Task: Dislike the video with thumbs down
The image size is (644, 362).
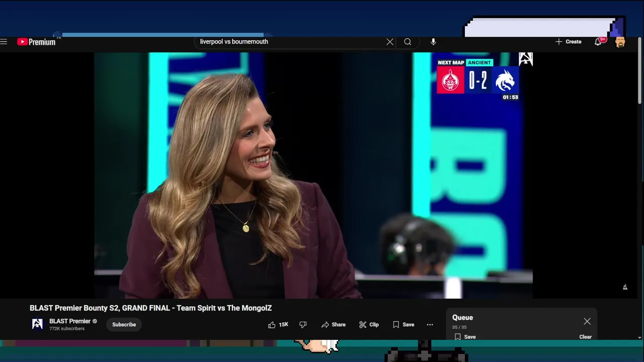Action: tap(303, 325)
